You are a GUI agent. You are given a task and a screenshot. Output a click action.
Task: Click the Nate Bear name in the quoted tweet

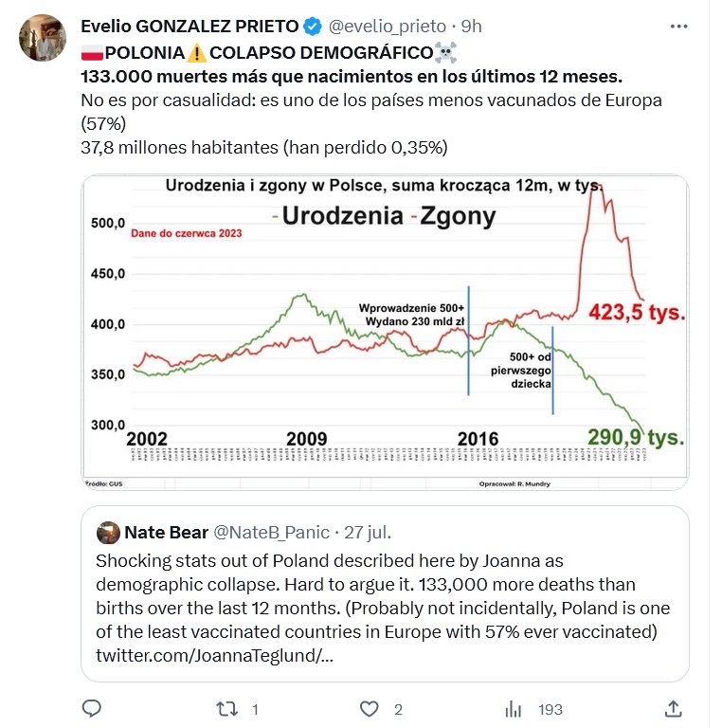(x=167, y=532)
